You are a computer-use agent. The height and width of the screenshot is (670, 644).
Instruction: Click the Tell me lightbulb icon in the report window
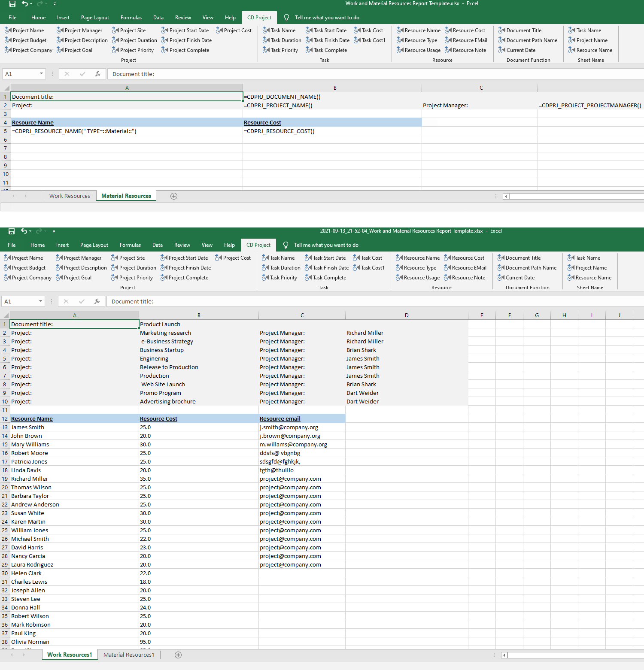[x=286, y=245]
